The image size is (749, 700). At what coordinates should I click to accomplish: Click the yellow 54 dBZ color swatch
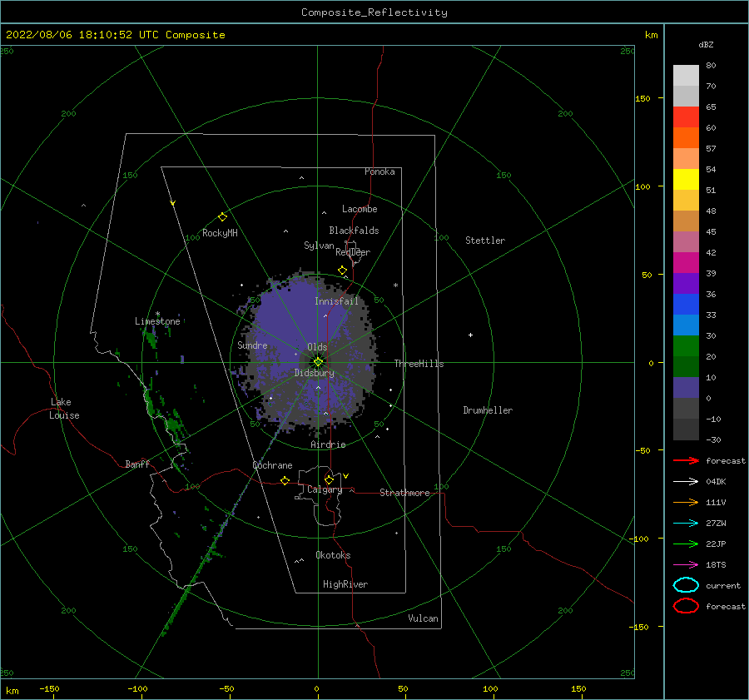click(686, 179)
